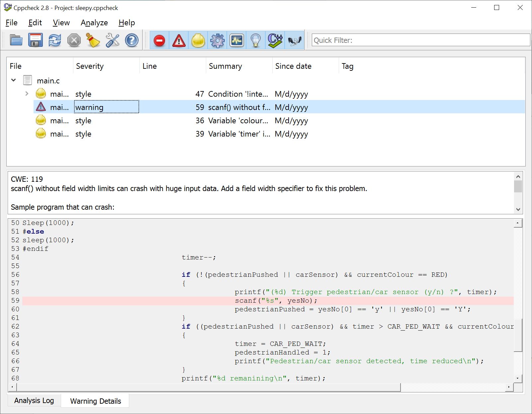
Task: Click the helmet icon on line 36 row
Action: [41, 120]
